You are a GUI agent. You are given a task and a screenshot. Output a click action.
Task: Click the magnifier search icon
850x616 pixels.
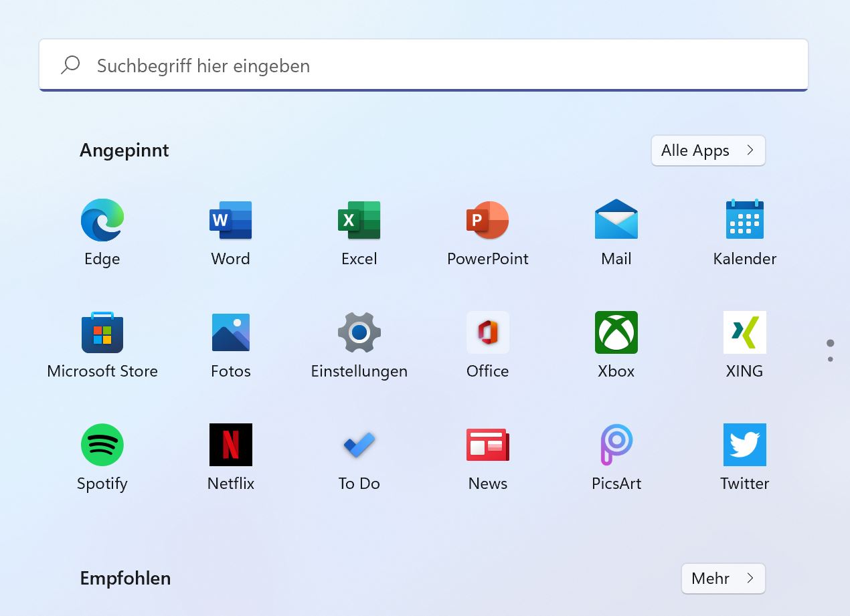click(70, 65)
